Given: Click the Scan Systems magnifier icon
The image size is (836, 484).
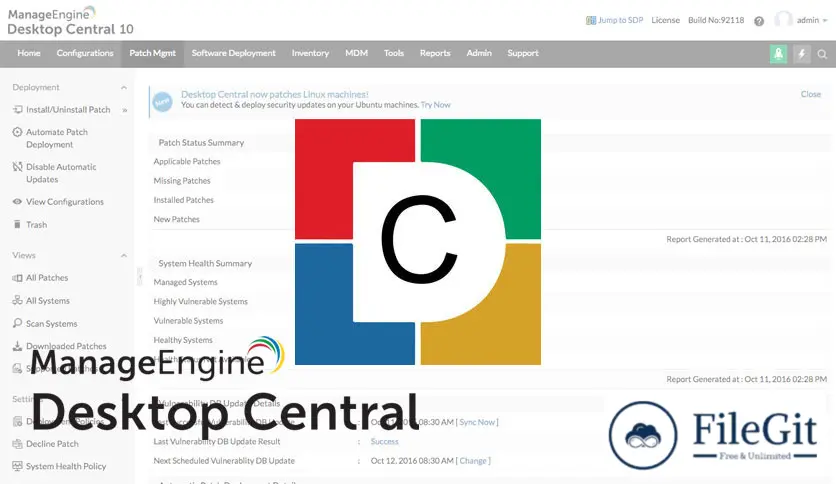Looking at the screenshot, I should pyautogui.click(x=17, y=323).
